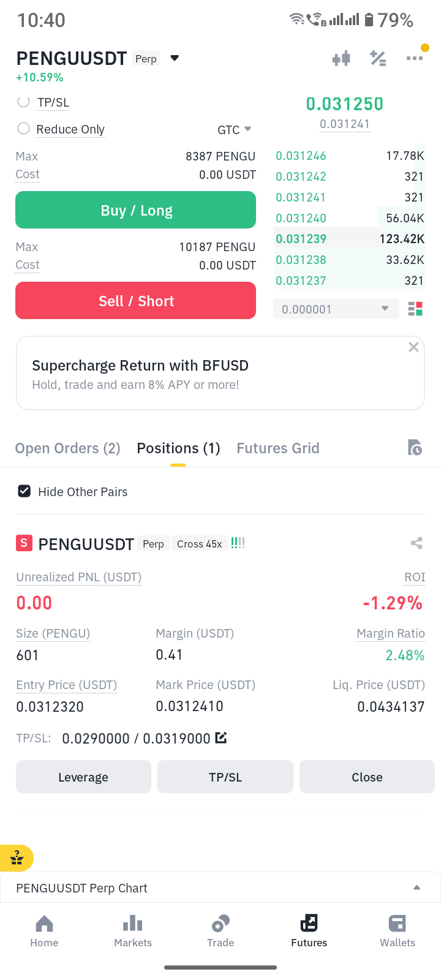Edit TP/SL values with pencil icon
Image resolution: width=441 pixels, height=980 pixels.
coord(221,738)
